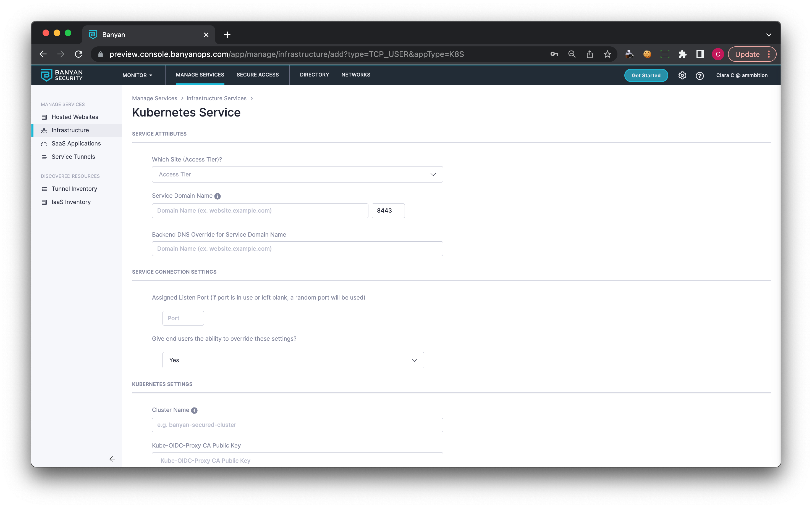Open the browser extensions puzzle icon
812x508 pixels.
tap(682, 54)
